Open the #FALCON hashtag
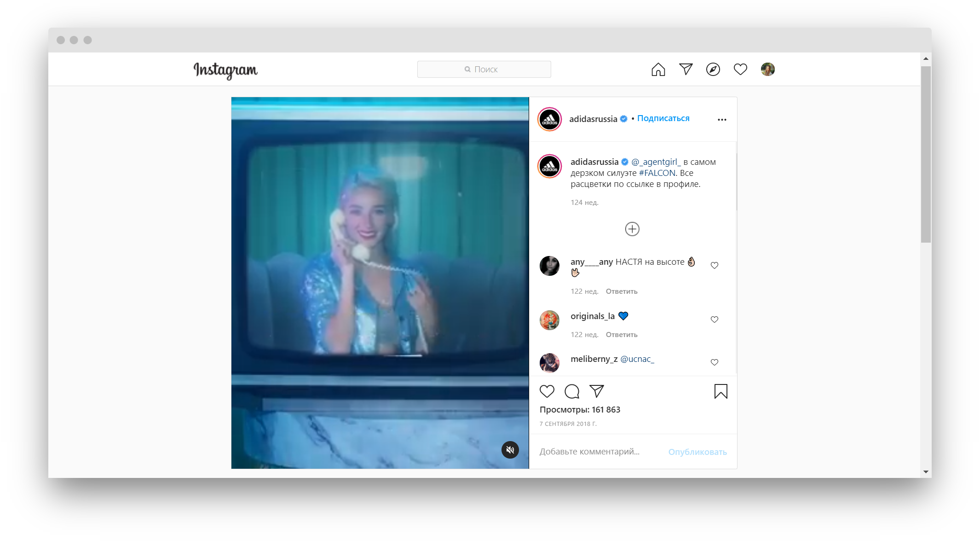This screenshot has width=980, height=547. pos(657,173)
